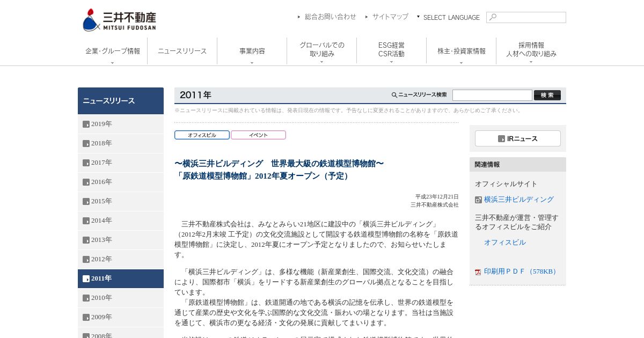The width and height of the screenshot is (644, 338).
Task: Download 印刷用ＰＤＦ (578KB)
Action: 521,271
